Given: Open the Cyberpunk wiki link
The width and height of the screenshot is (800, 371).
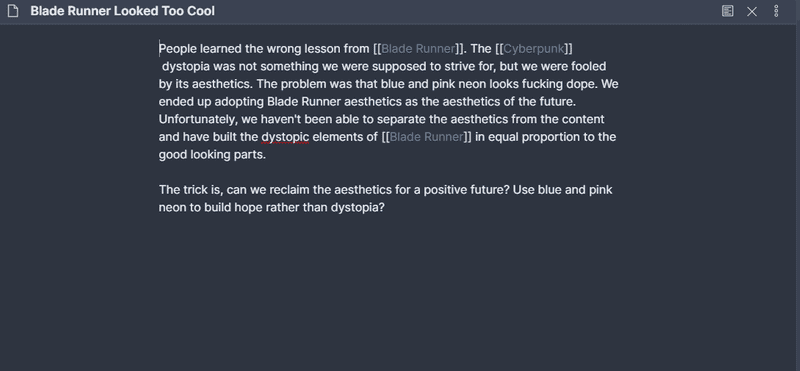Looking at the screenshot, I should [x=534, y=48].
